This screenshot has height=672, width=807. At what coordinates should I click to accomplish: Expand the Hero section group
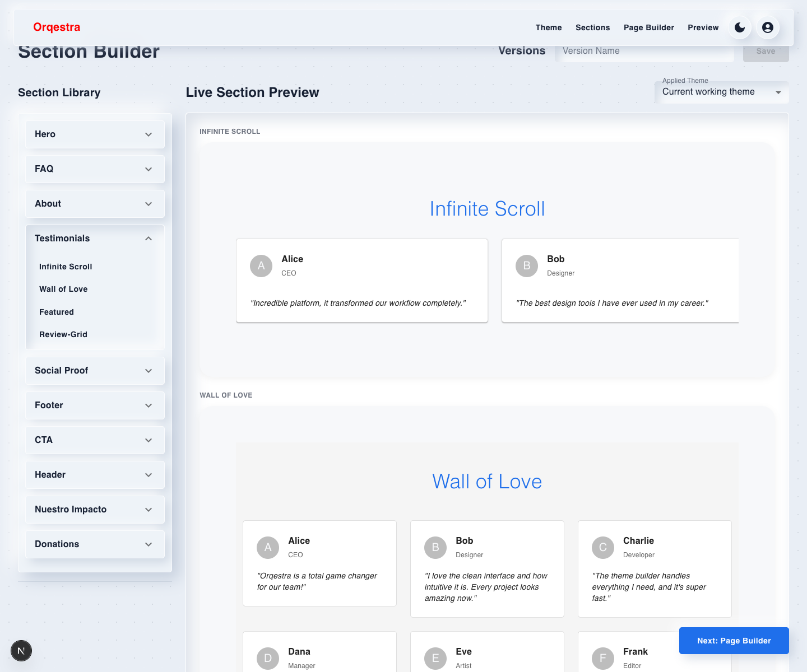[95, 134]
